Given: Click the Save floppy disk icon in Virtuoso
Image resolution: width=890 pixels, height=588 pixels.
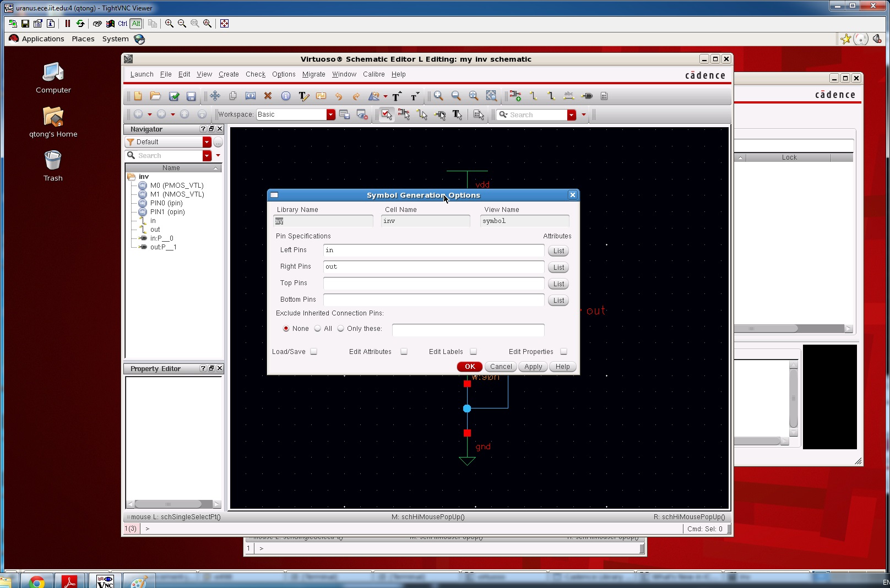Looking at the screenshot, I should coord(191,96).
